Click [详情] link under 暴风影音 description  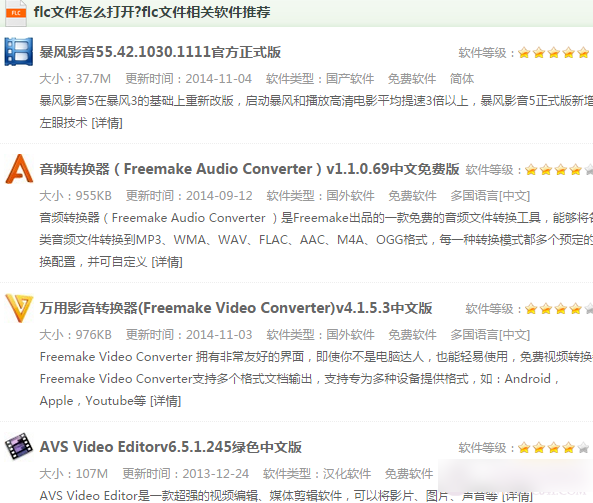[x=107, y=123]
